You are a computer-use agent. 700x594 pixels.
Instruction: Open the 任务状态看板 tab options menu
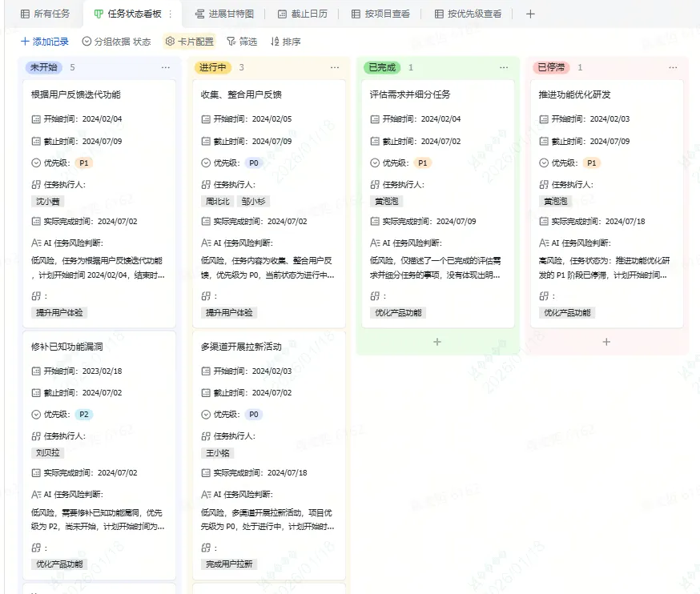pos(171,14)
